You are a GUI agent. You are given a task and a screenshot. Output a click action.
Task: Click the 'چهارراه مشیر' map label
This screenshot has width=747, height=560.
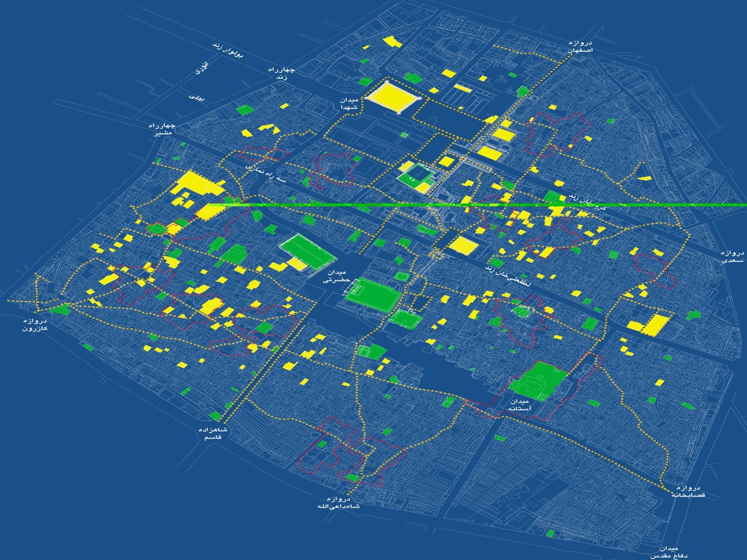click(x=163, y=129)
